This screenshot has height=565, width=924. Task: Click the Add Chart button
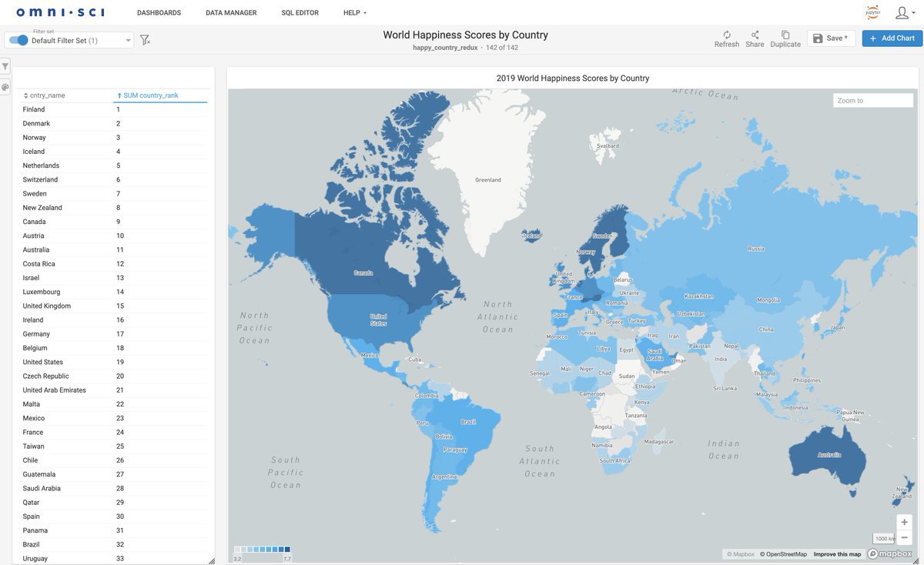(x=892, y=38)
